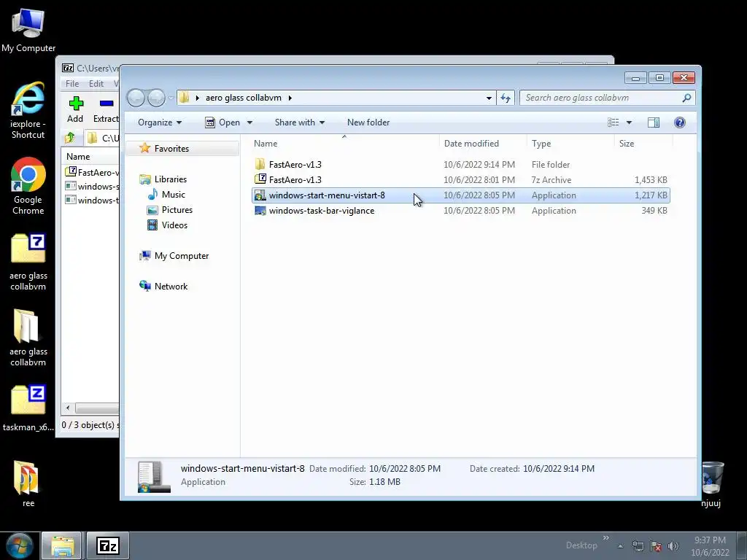Open the address bar history dropdown
This screenshot has width=747, height=560.
(x=489, y=98)
